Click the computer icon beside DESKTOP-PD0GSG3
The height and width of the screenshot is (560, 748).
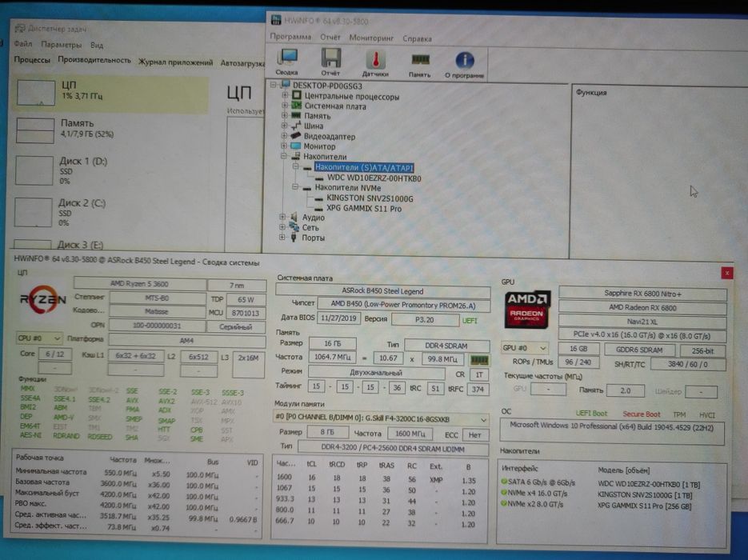pyautogui.click(x=286, y=85)
